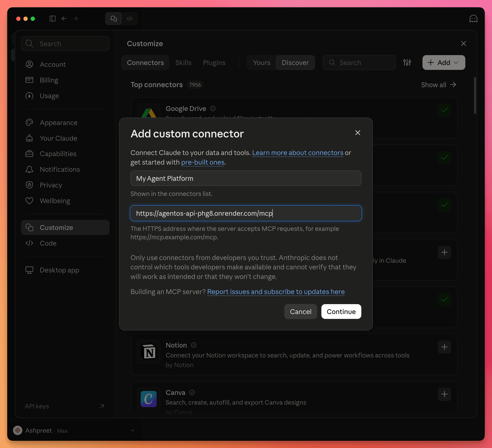Screen dimensions: 492x448
Task: Click Show all connectors link
Action: point(438,85)
